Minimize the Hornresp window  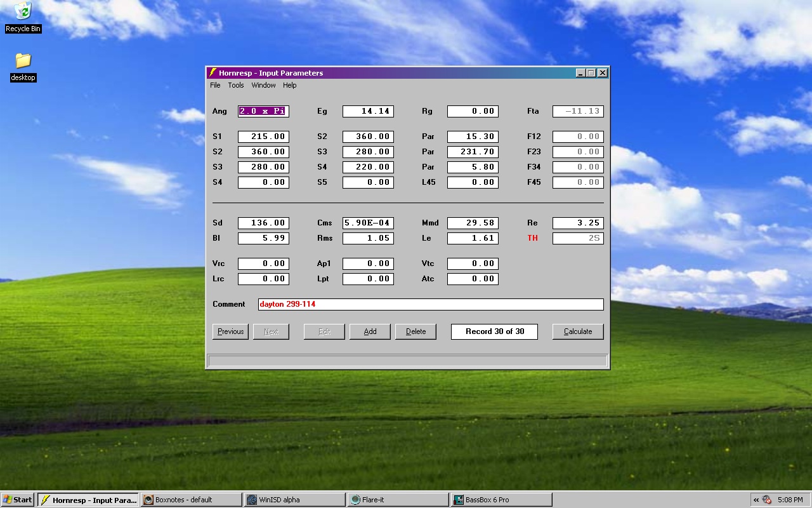pos(580,73)
